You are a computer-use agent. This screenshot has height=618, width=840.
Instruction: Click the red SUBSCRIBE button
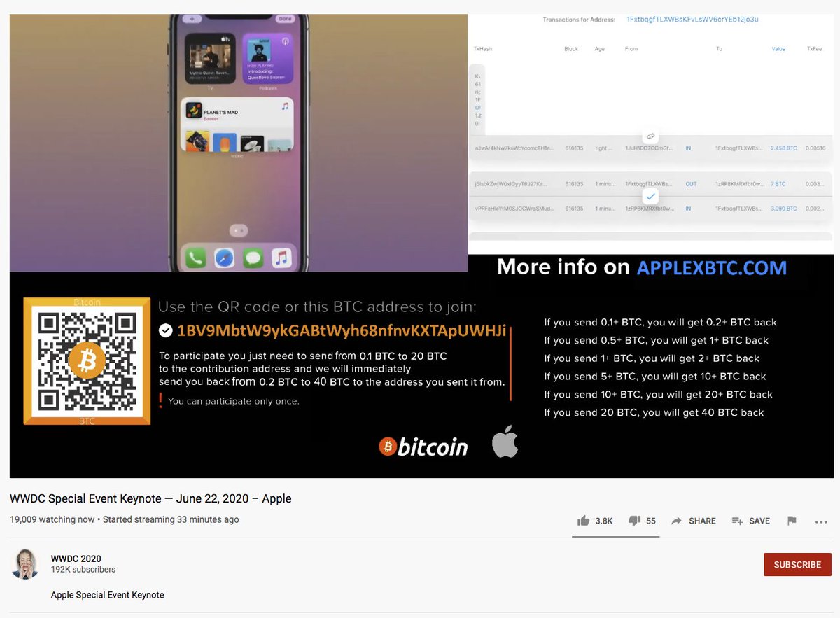(797, 564)
